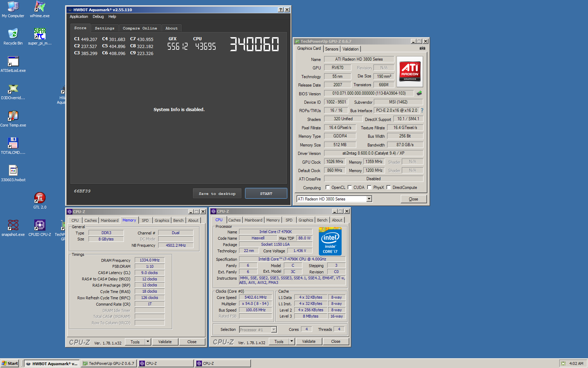Open About tab in Aquamark
The image size is (588, 368).
pyautogui.click(x=171, y=28)
